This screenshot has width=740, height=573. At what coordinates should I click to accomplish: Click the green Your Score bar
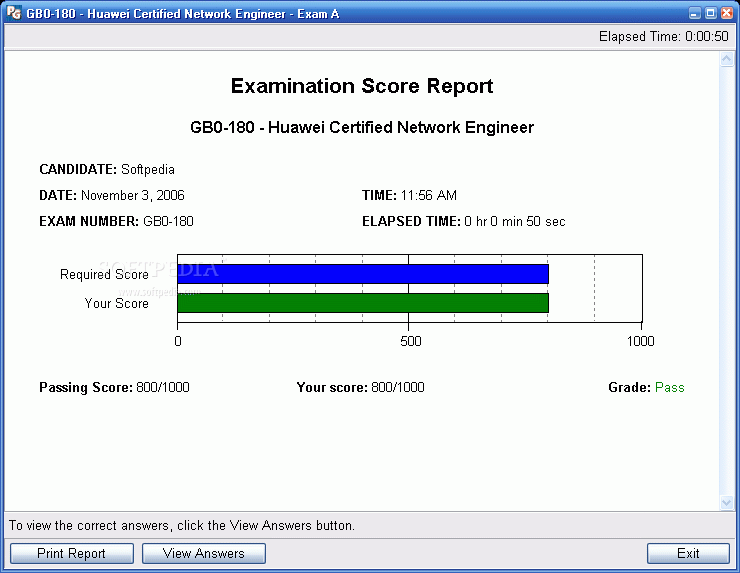point(363,303)
